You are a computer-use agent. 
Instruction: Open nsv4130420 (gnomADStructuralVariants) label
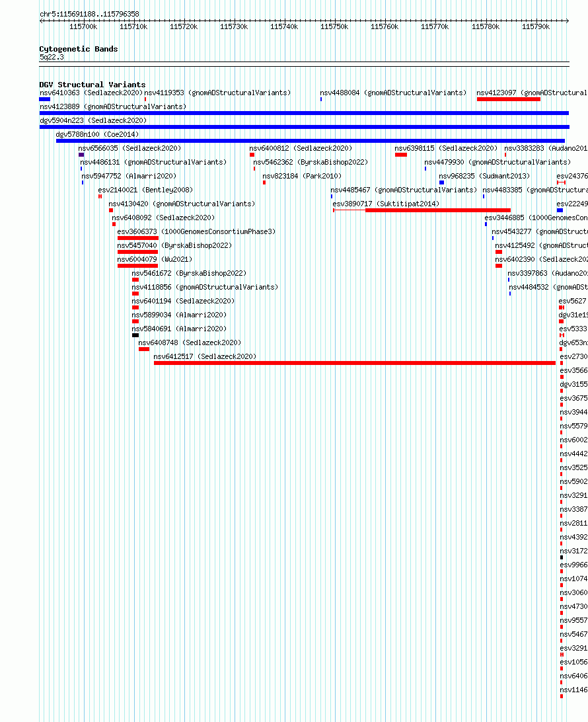tap(182, 204)
